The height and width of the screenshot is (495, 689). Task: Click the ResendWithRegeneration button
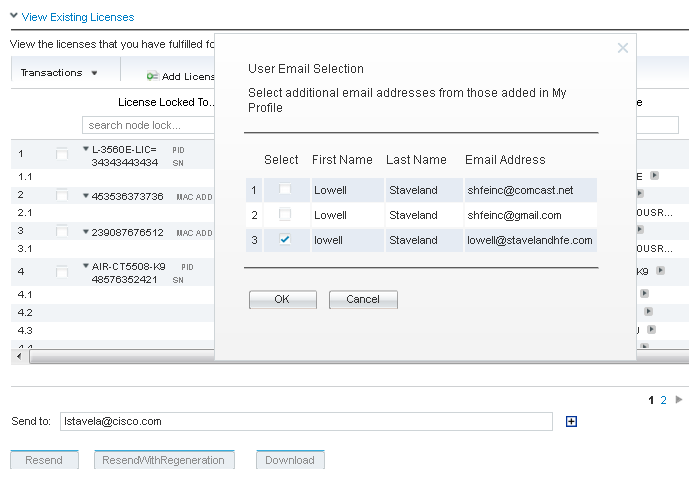click(x=165, y=460)
